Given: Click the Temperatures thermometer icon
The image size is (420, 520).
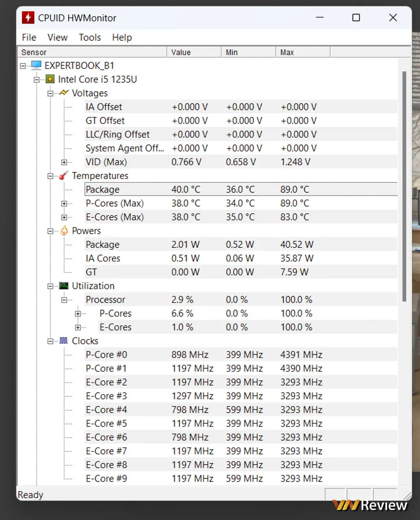Looking at the screenshot, I should 64,176.
